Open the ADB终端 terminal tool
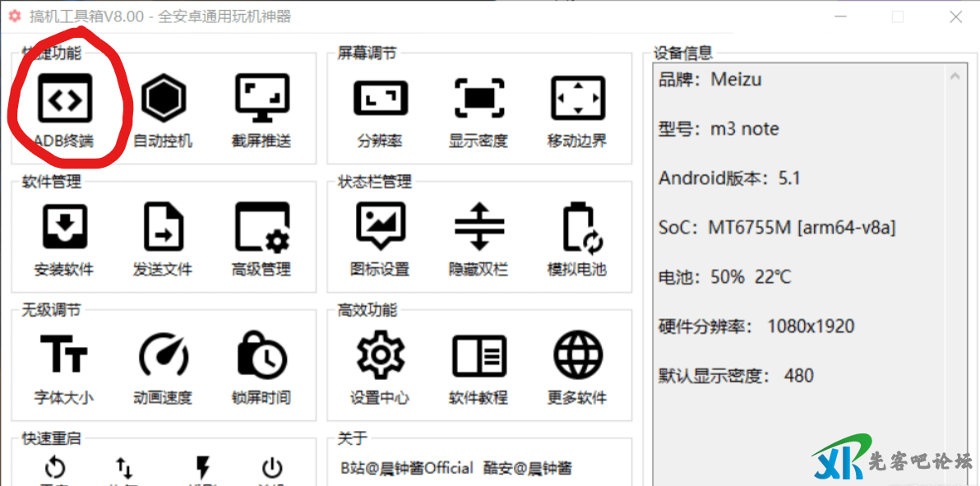The height and width of the screenshot is (486, 980). [x=65, y=100]
